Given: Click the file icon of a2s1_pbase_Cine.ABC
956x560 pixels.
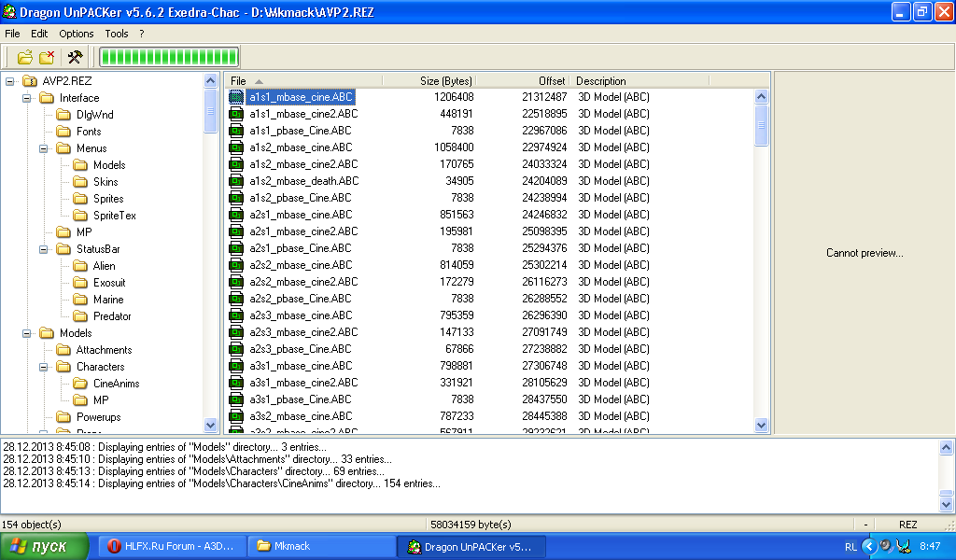Looking at the screenshot, I should (236, 248).
